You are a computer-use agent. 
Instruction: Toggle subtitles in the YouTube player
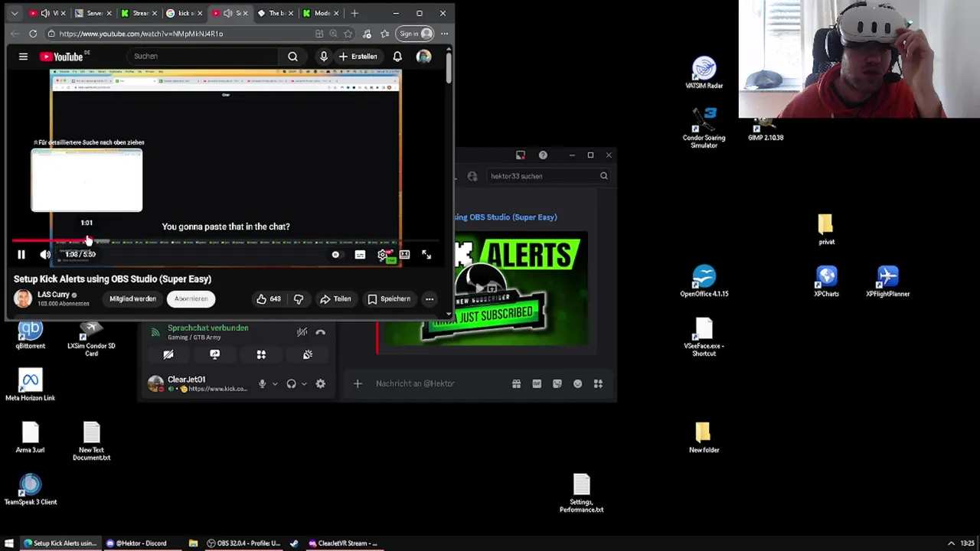(360, 255)
